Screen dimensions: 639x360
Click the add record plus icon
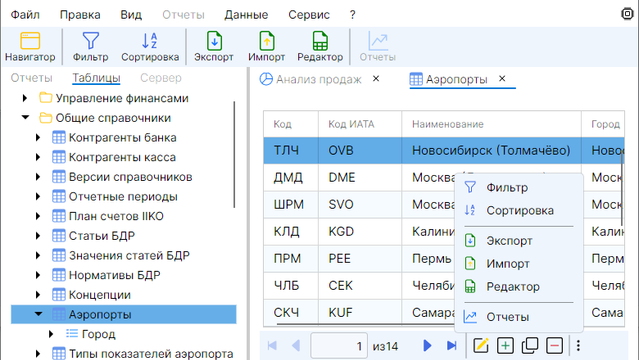click(x=505, y=346)
